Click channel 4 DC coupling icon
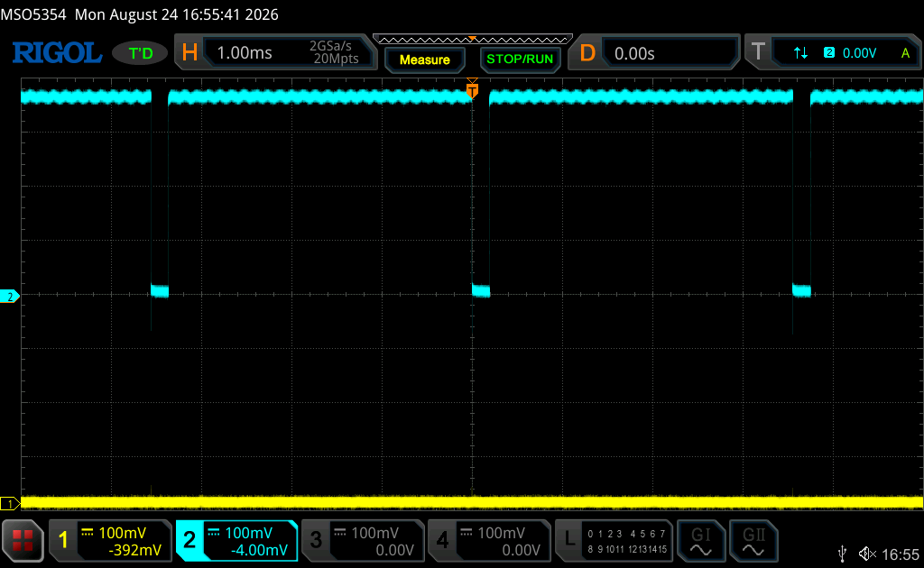 pyautogui.click(x=467, y=532)
